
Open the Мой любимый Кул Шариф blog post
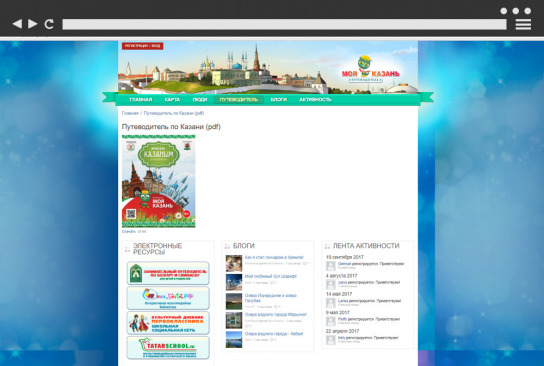(x=271, y=276)
